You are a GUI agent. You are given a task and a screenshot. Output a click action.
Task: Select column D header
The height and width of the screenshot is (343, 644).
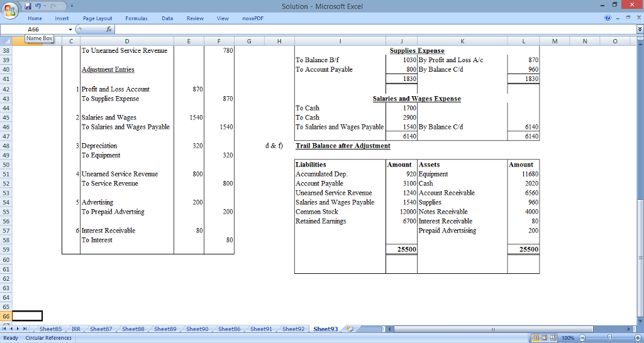click(127, 41)
